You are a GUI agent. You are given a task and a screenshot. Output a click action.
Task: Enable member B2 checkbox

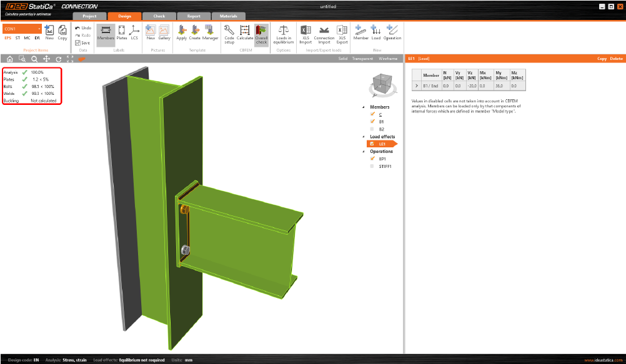click(372, 129)
